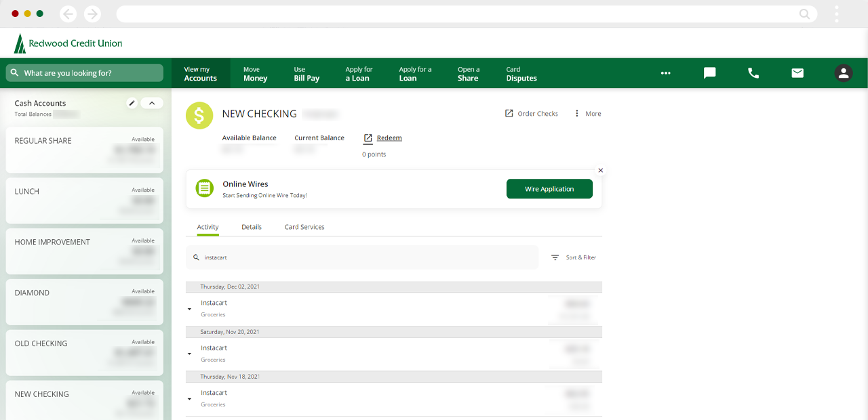
Task: Open the Move Money menu
Action: point(255,74)
